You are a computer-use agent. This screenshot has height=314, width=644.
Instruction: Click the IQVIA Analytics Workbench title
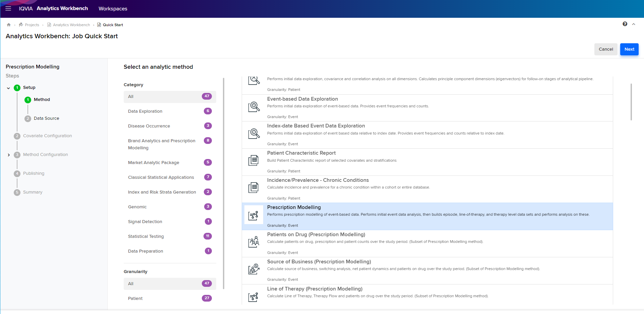(53, 8)
